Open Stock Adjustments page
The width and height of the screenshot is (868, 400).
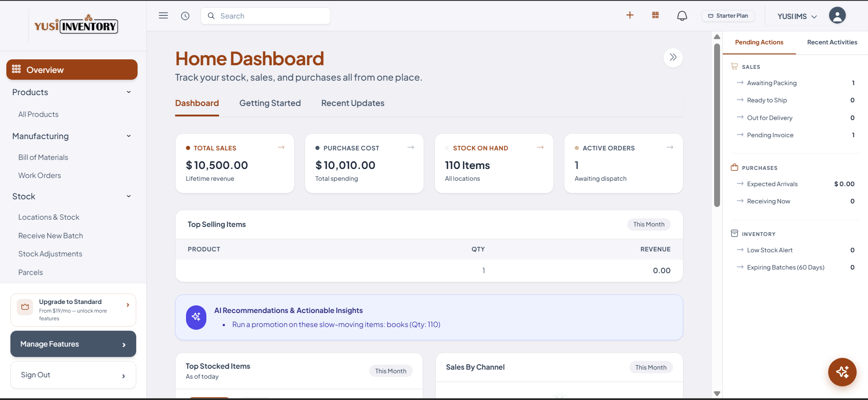[50, 254]
